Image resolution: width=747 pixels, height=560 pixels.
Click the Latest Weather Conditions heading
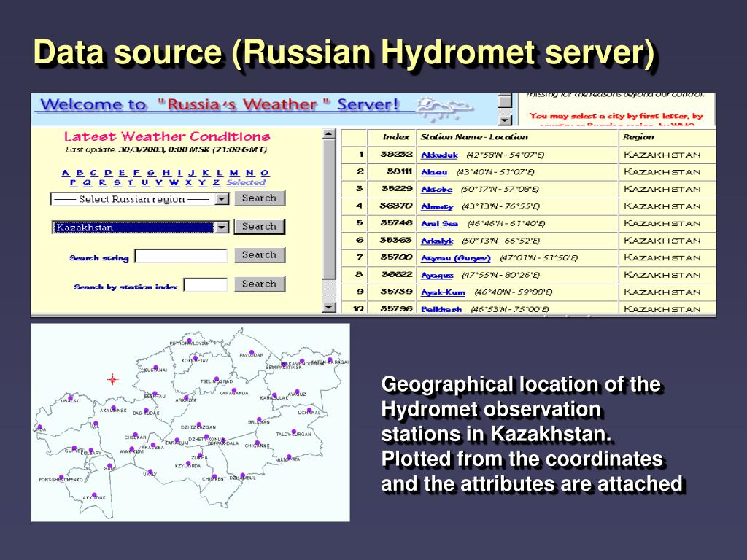coord(167,136)
